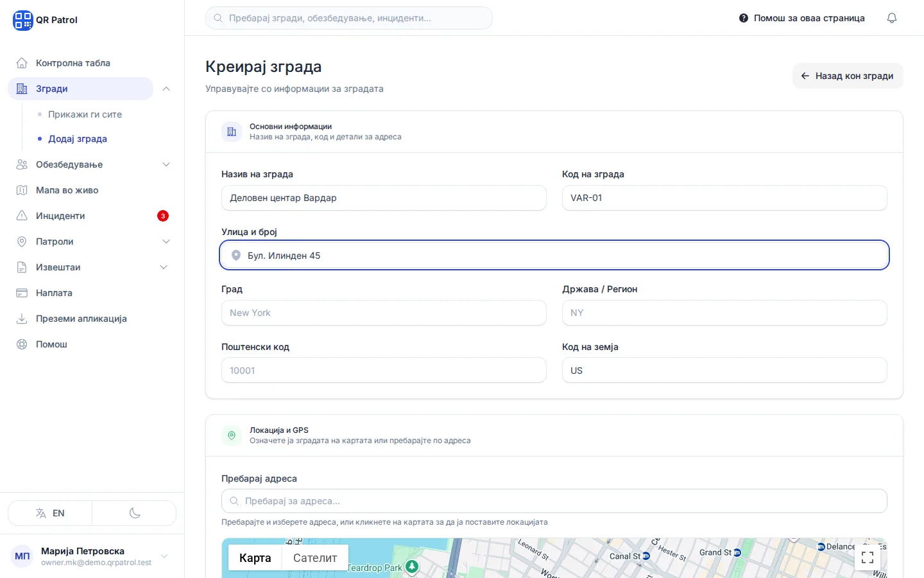
Task: Toggle dark mode moon button
Action: 135,513
